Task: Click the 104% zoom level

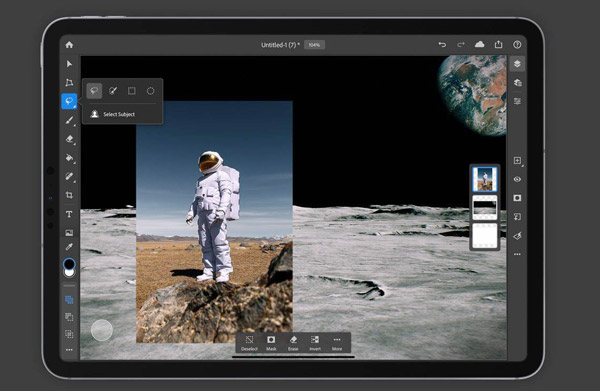Action: pyautogui.click(x=315, y=45)
